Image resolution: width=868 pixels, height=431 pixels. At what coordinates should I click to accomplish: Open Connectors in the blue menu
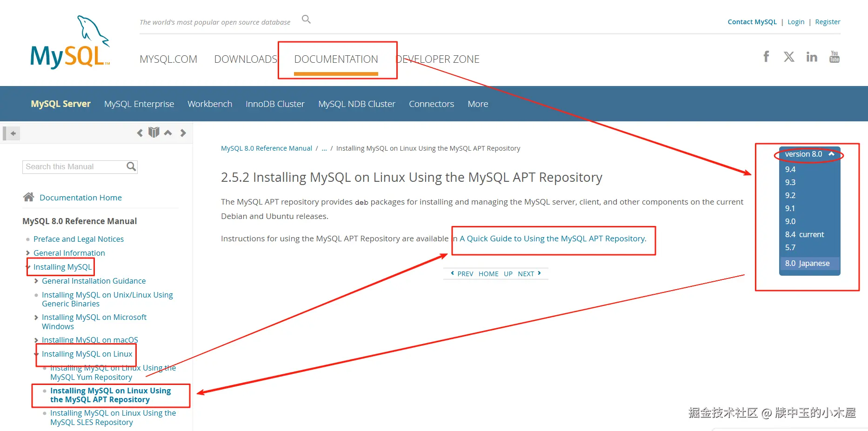pos(431,104)
